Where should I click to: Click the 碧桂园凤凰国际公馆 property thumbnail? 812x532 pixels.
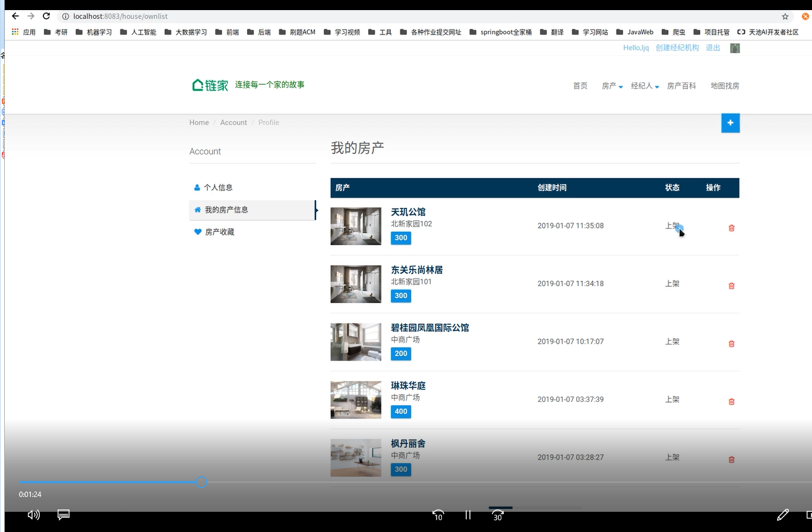point(356,342)
